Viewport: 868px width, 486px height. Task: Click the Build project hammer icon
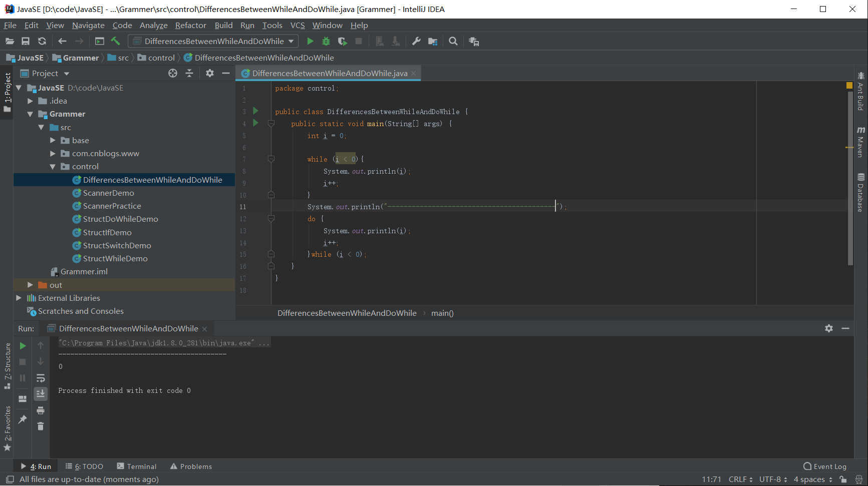116,42
